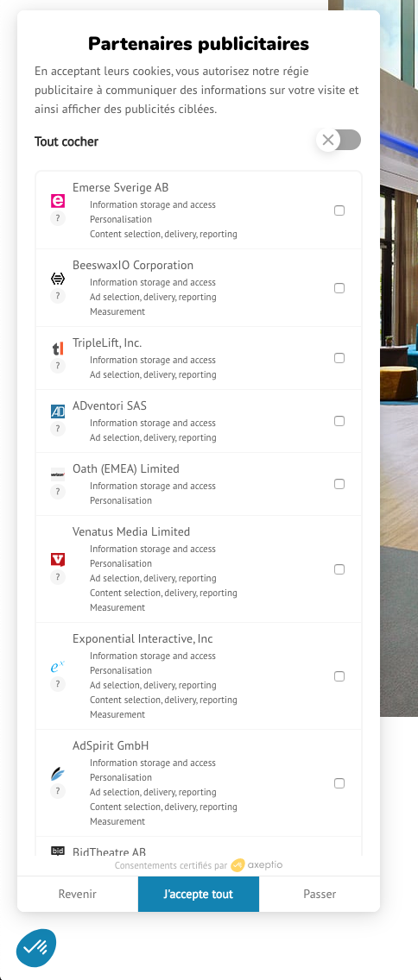The image size is (418, 980).
Task: Click the J'accepte tout button
Action: click(199, 895)
